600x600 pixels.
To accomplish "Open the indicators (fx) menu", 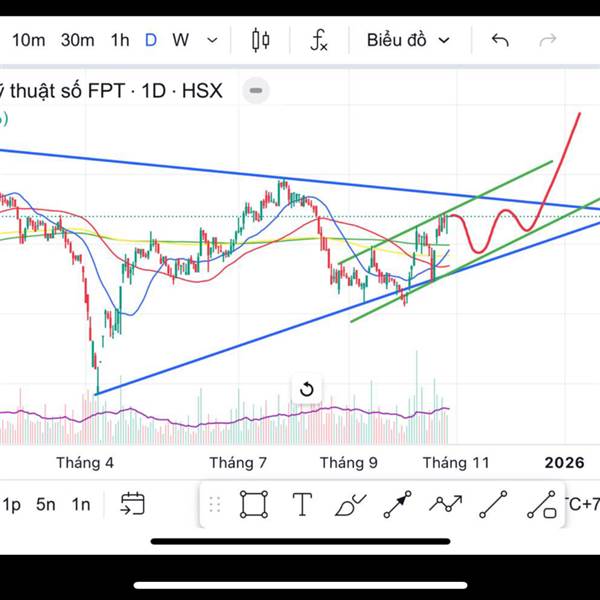I will tap(319, 40).
